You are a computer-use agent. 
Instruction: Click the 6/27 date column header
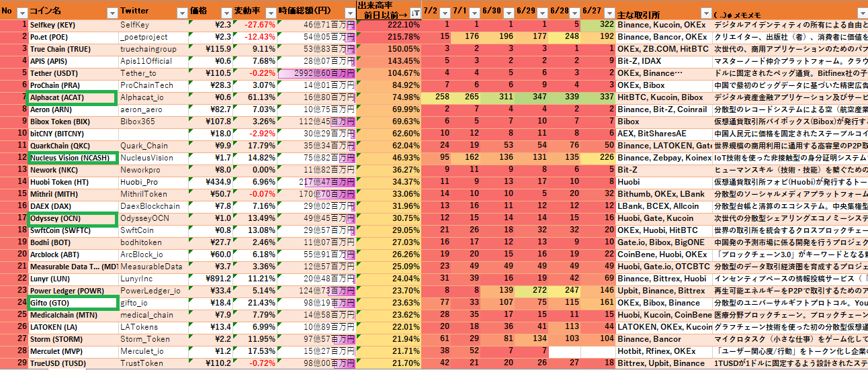point(592,11)
